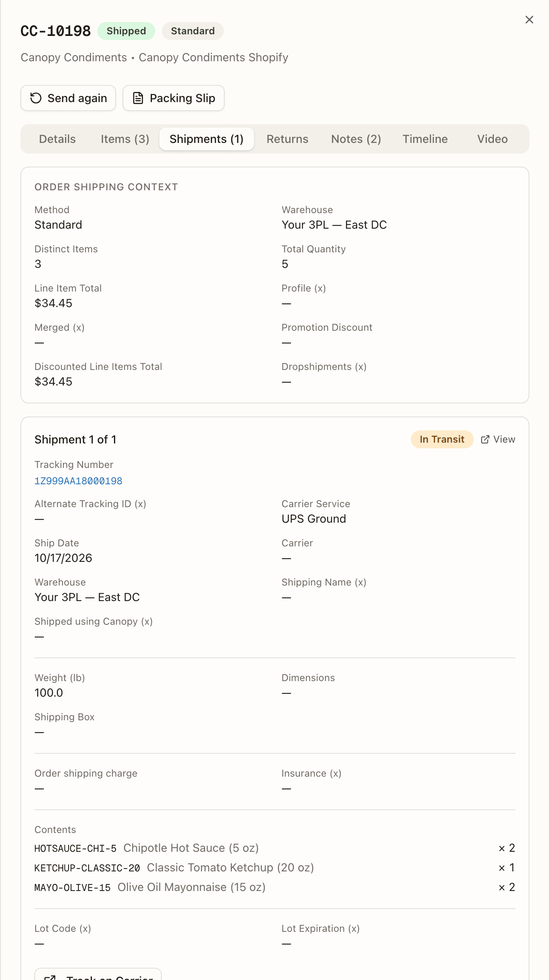
Task: Click the Discounted Line Items Total label
Action: point(98,367)
